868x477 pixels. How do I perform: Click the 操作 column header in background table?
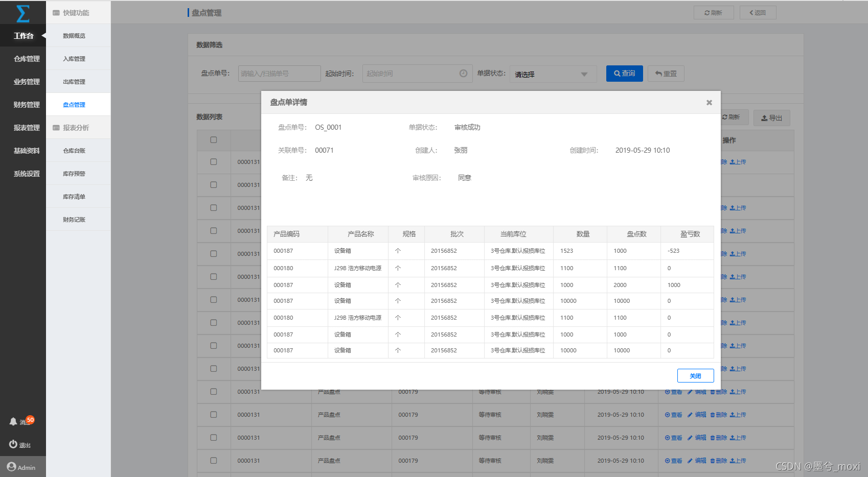[729, 140]
